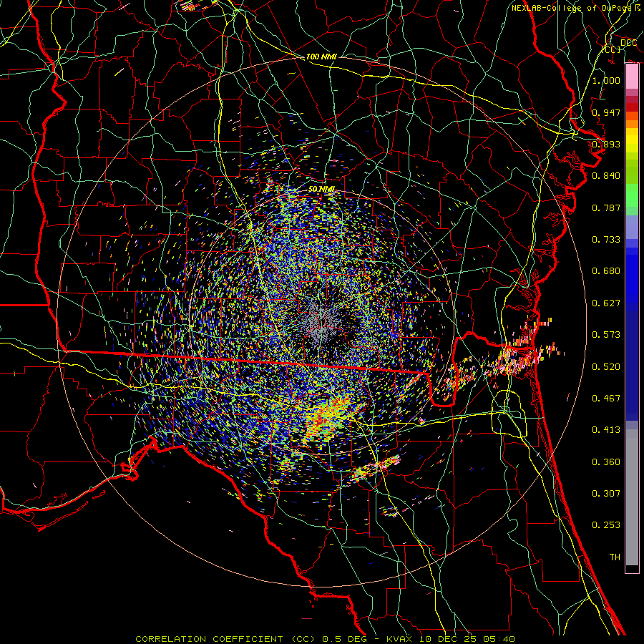Viewport: 644px width, 644px height.
Task: Click the 0.627 legend value
Action: 606,303
